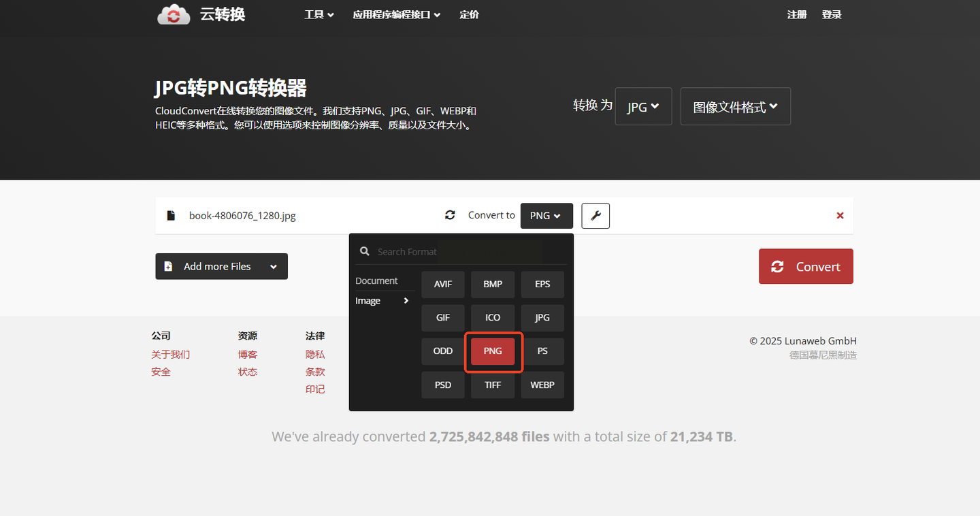
Task: Choose JPG format in the format list
Action: point(542,317)
